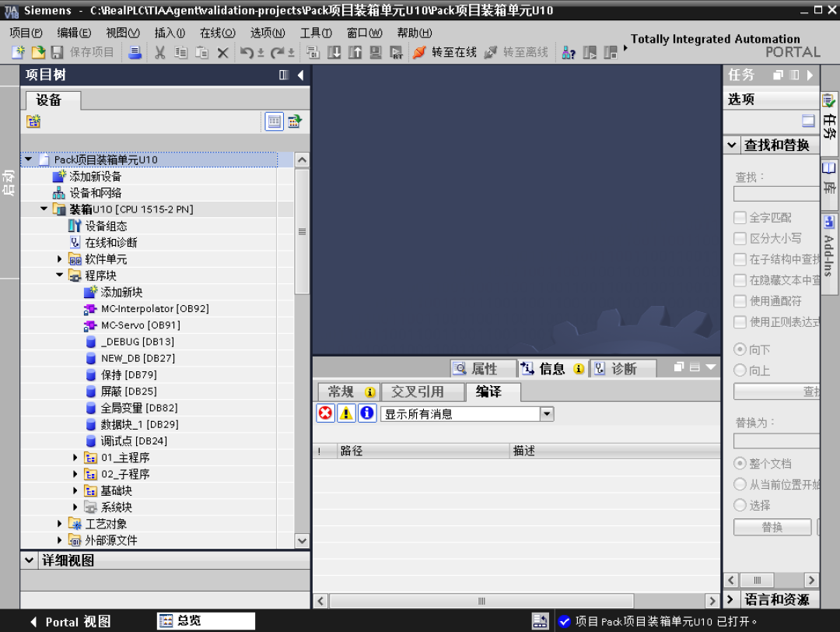The height and width of the screenshot is (632, 840).
Task: Check the find in hidden texts box
Action: point(740,280)
